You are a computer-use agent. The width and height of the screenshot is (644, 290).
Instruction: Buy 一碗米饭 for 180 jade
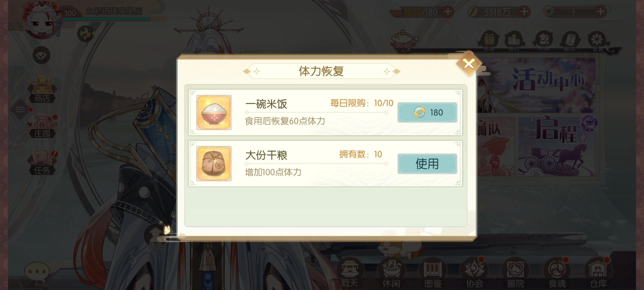point(427,112)
